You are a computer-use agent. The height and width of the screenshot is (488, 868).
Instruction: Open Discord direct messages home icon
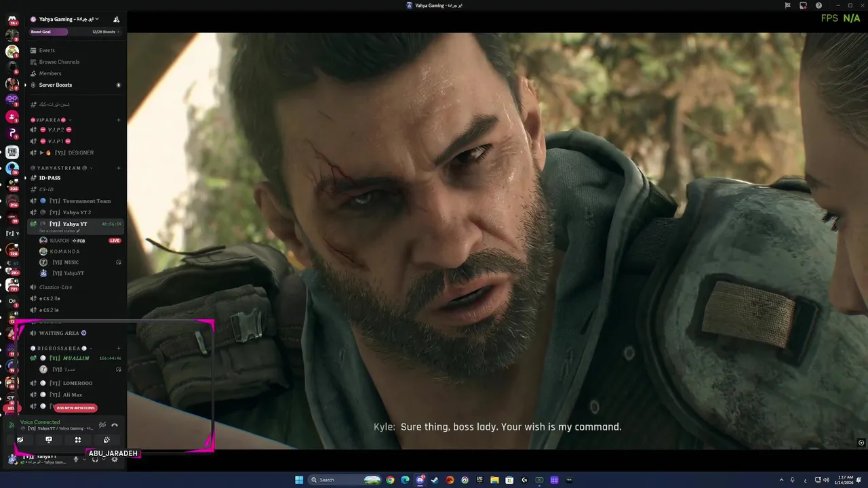click(12, 20)
